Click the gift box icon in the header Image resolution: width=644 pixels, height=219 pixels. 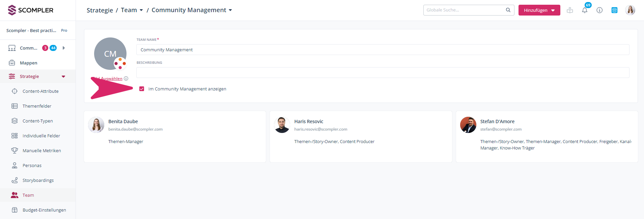[570, 10]
